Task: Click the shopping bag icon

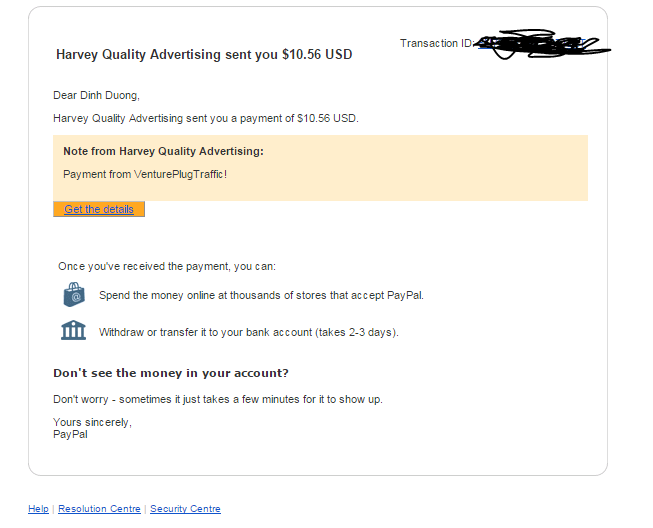Action: pyautogui.click(x=74, y=295)
